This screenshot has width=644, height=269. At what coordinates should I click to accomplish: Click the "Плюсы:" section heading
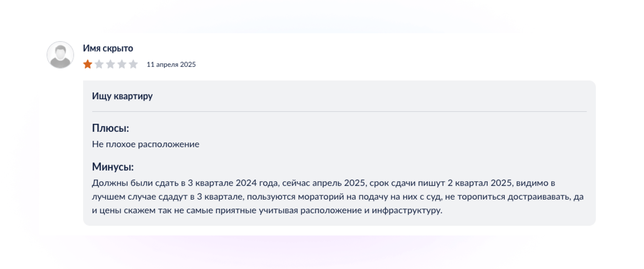110,128
